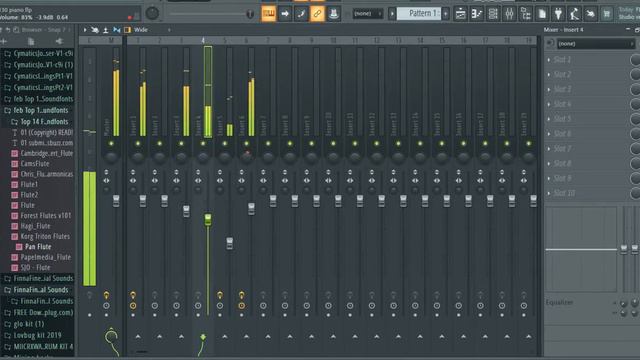The image size is (640, 360).
Task: Toggle Insert 1 send to Master arrow
Action: (138, 337)
